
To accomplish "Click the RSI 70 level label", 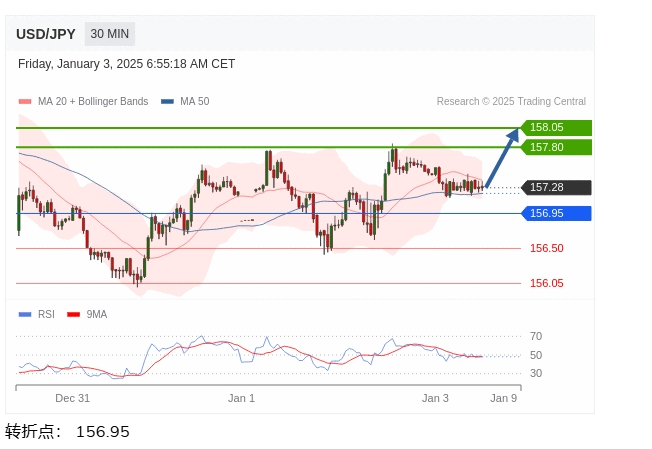I will tap(536, 336).
